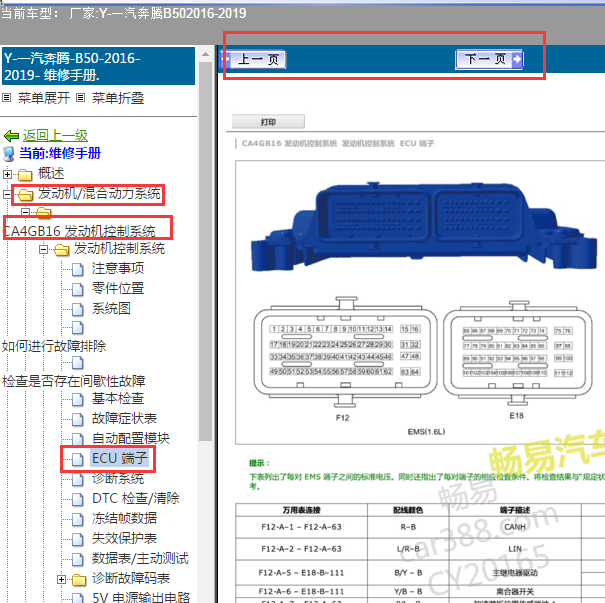The width and height of the screenshot is (605, 603).
Task: Collapse the 发动机控制系统 folder expander
Action: coord(44,250)
